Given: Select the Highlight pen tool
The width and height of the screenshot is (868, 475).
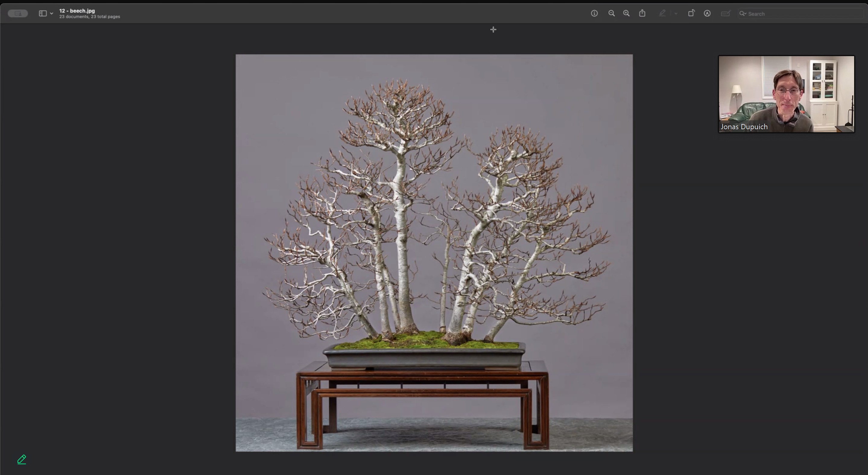Looking at the screenshot, I should click(662, 14).
